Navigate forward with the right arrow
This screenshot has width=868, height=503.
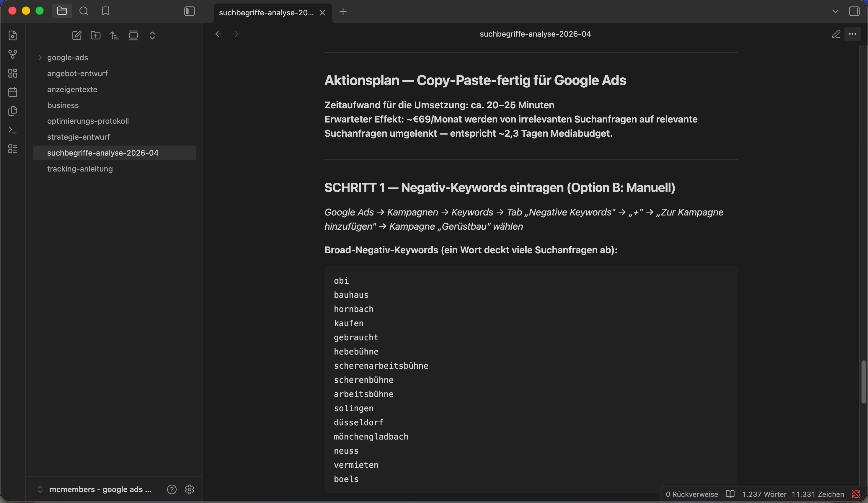pyautogui.click(x=235, y=34)
